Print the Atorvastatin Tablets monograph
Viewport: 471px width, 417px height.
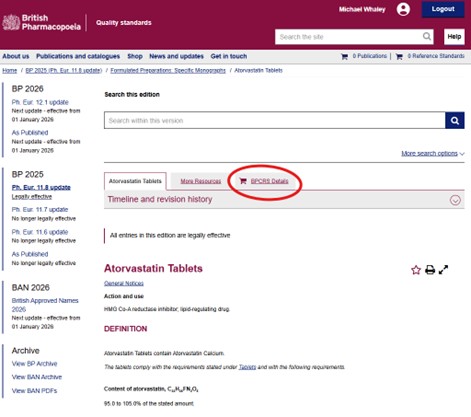click(430, 270)
